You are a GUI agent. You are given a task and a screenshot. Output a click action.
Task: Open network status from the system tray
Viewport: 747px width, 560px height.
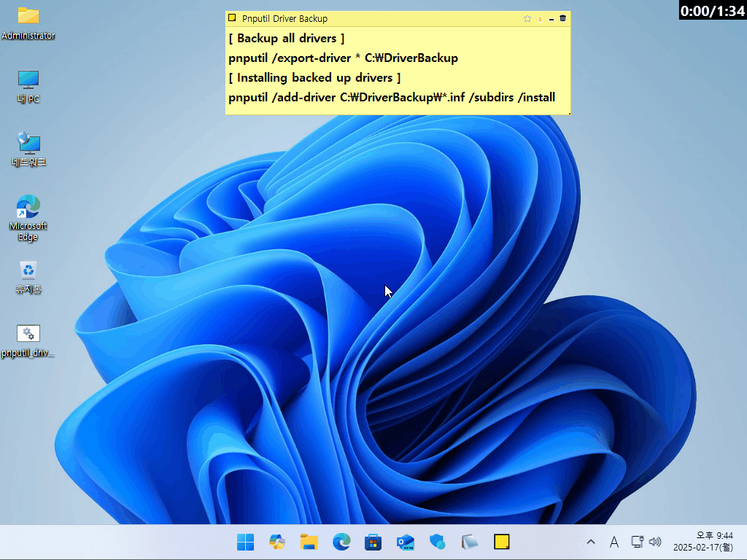(637, 542)
